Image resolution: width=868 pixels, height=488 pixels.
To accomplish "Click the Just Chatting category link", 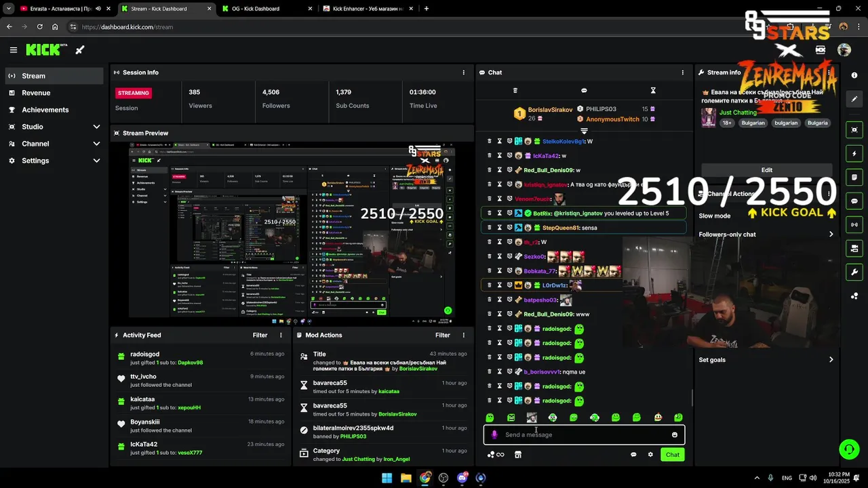I will click(738, 113).
